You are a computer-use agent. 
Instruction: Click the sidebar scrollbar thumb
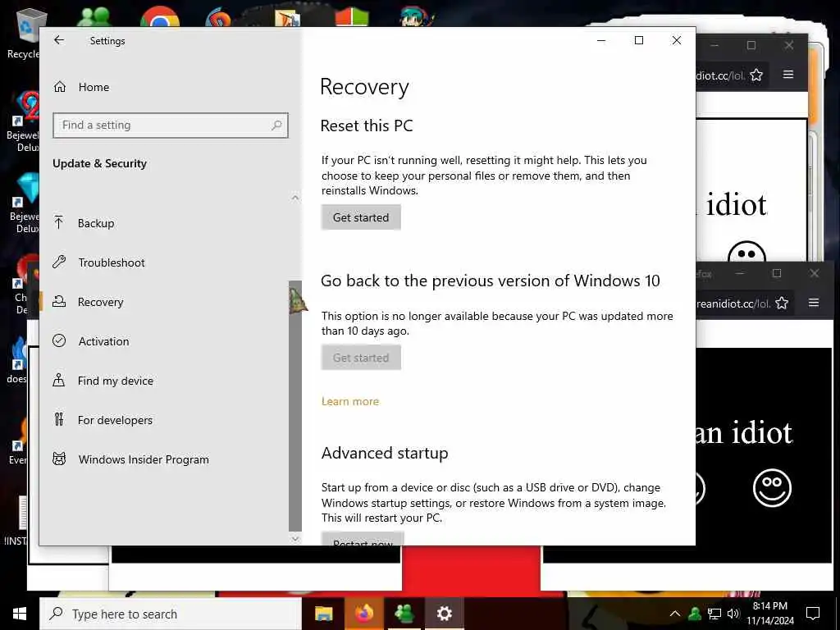point(295,405)
